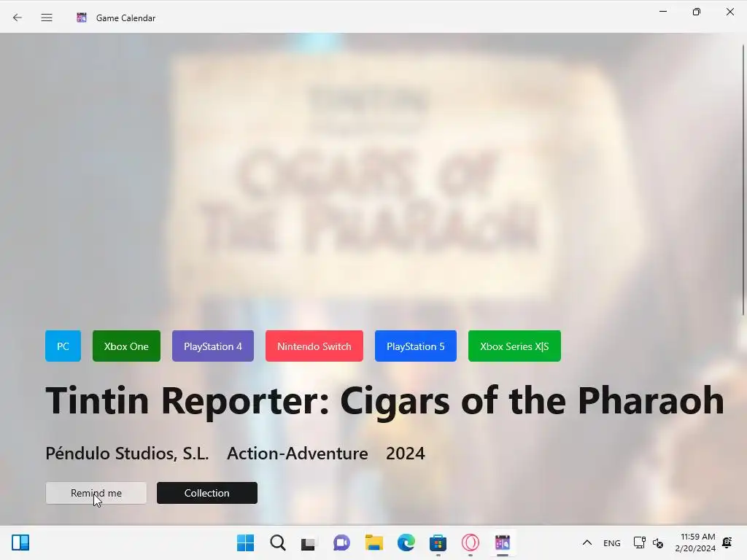Open the hamburger navigation menu
Viewport: 747px width, 560px height.
[x=47, y=17]
